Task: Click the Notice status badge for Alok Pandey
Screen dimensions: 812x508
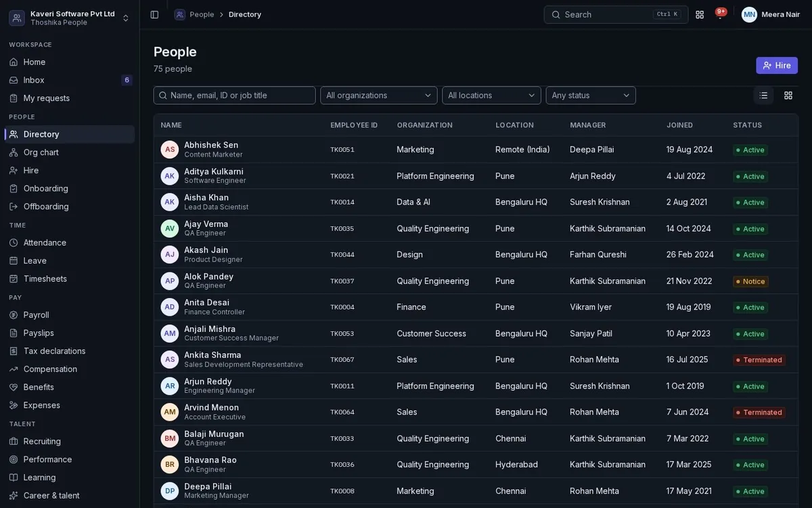Action: [x=750, y=281]
